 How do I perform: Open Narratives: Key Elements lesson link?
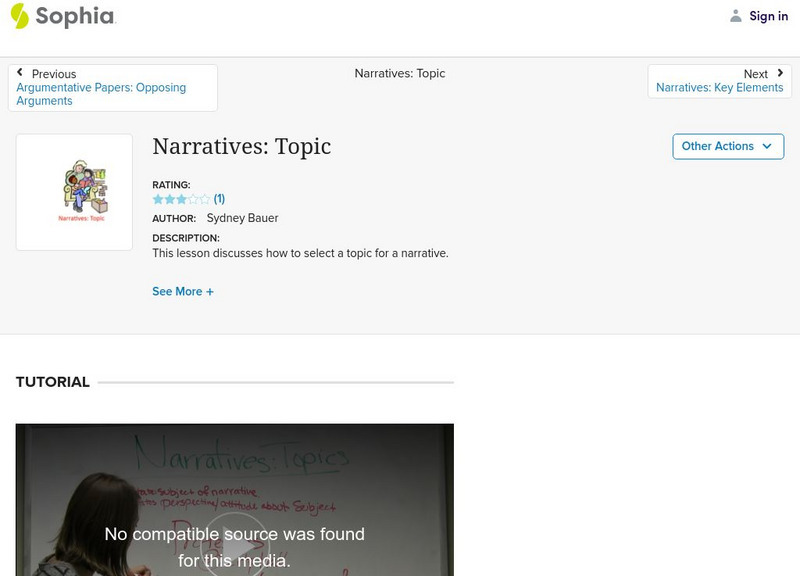(719, 87)
